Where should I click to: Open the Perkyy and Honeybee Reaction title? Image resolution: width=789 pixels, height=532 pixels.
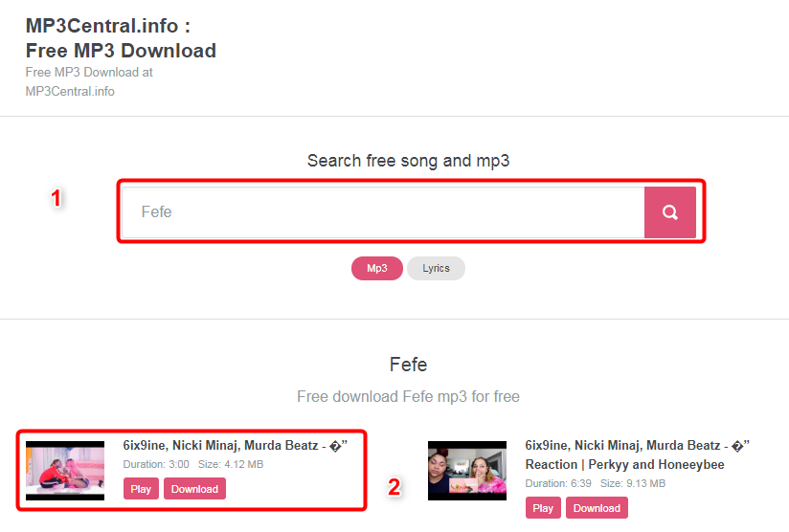point(637,454)
